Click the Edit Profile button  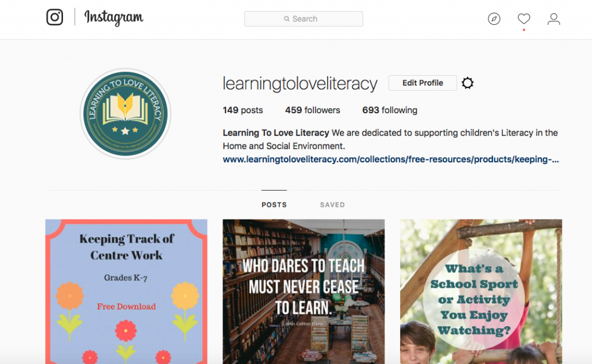[423, 83]
